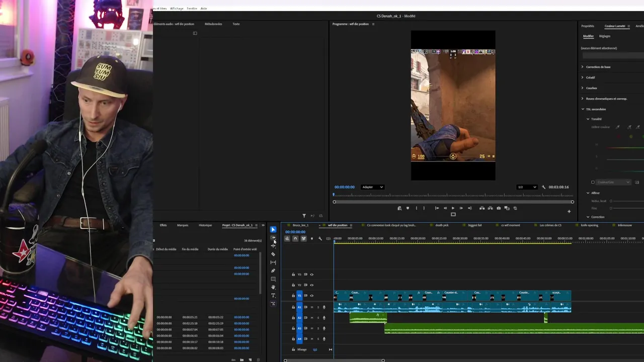Viewport: 644px width, 362px height.
Task: Step back one frame
Action: [445, 208]
